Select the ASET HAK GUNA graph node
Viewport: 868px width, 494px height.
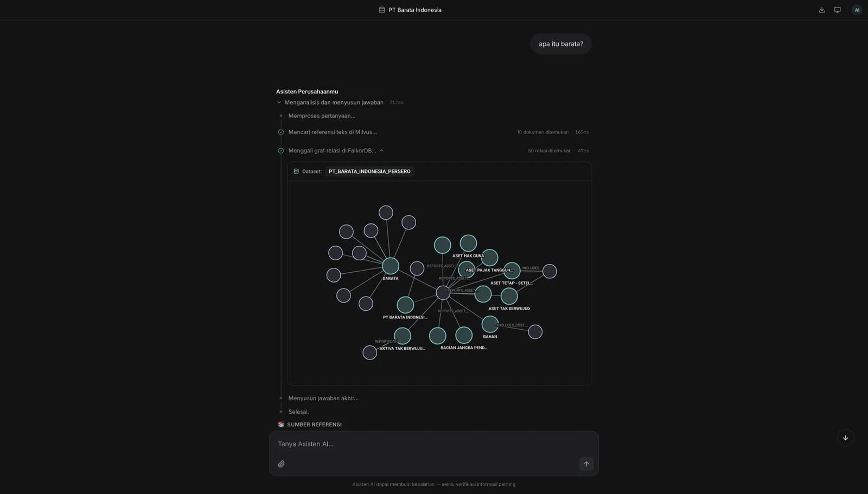[468, 243]
